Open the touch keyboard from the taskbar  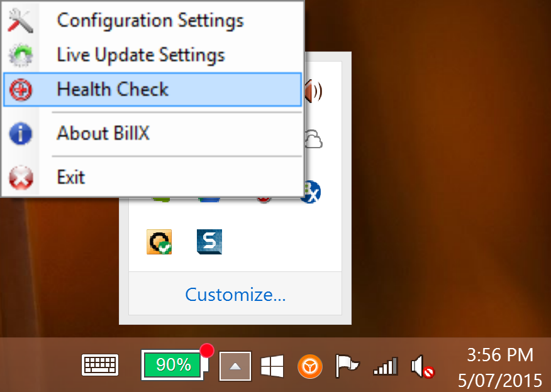(100, 366)
